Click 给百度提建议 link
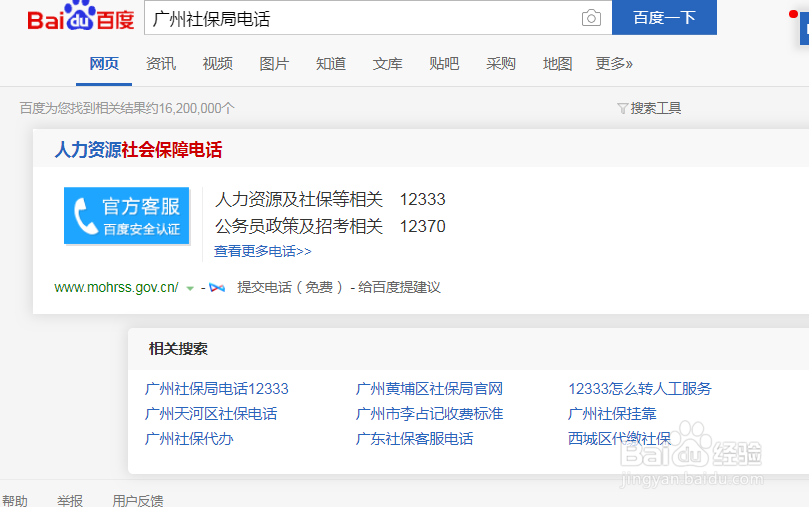The image size is (809, 507). pyautogui.click(x=399, y=287)
